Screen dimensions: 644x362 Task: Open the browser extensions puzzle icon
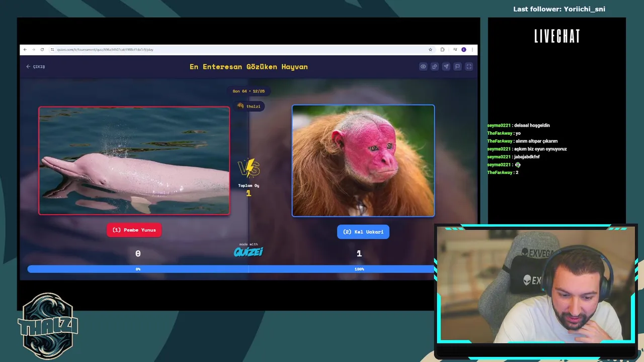click(x=442, y=50)
